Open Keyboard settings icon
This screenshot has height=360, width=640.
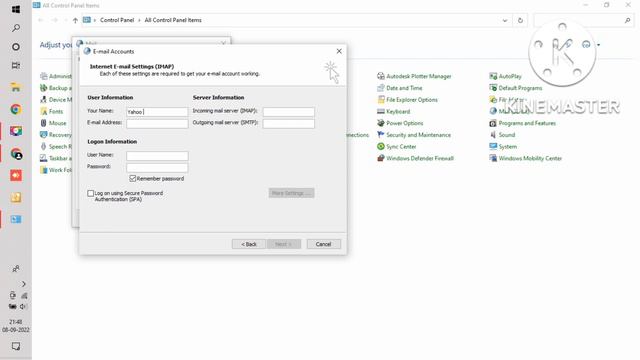pos(380,111)
